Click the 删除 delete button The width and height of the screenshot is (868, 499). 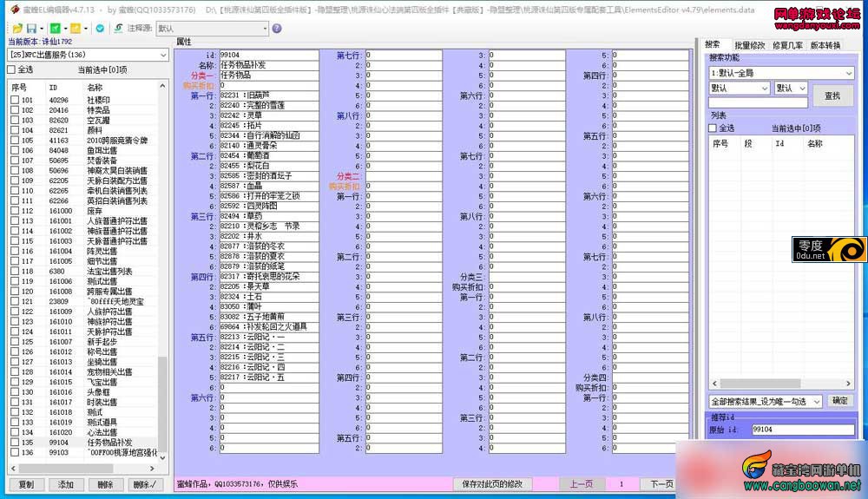[x=105, y=484]
